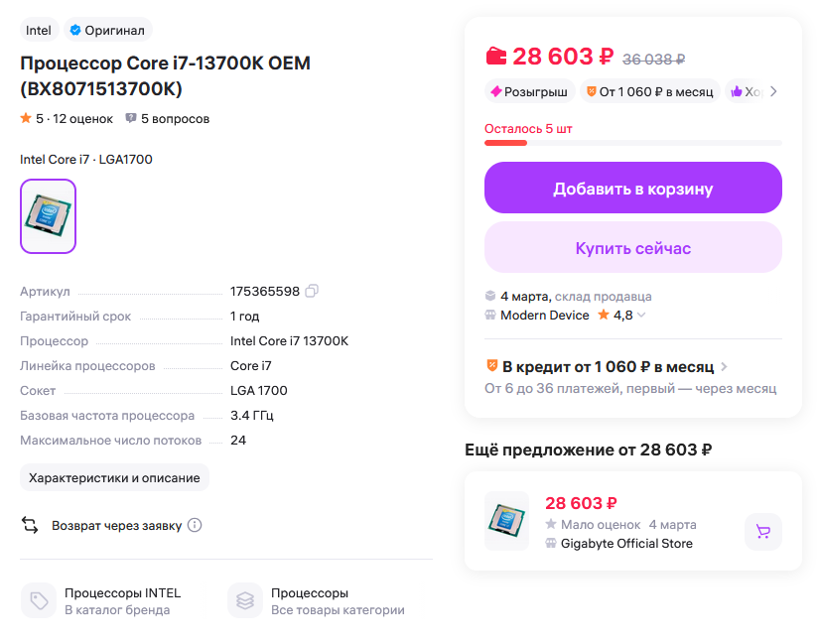Image resolution: width=819 pixels, height=644 pixels.
Task: Select the Розыгрыш promo chip
Action: [530, 91]
